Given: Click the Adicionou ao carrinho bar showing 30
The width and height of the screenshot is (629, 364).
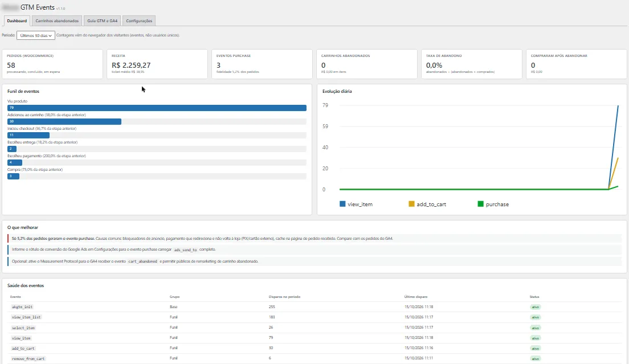Looking at the screenshot, I should (x=64, y=121).
